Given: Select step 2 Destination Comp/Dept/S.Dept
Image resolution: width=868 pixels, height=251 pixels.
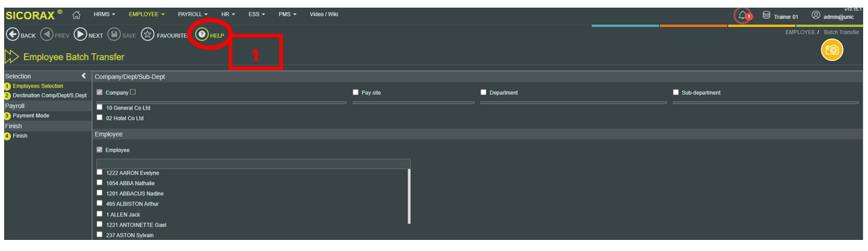Looking at the screenshot, I should click(50, 95).
